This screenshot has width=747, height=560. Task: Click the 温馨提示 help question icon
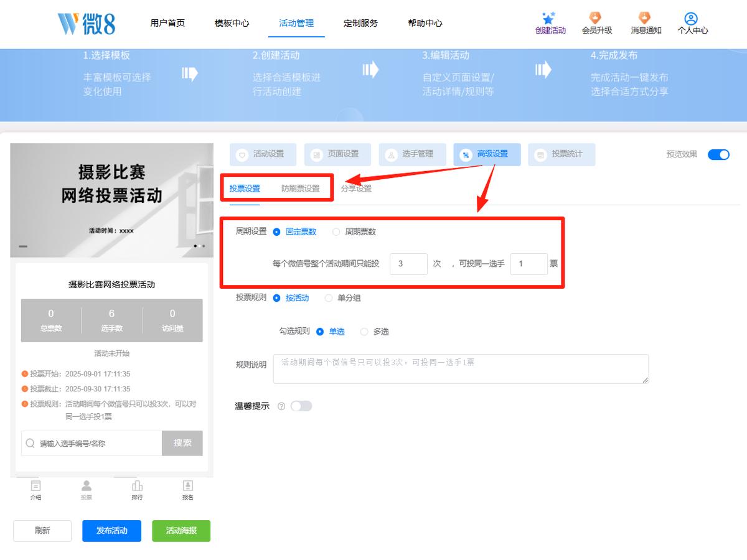(x=281, y=406)
